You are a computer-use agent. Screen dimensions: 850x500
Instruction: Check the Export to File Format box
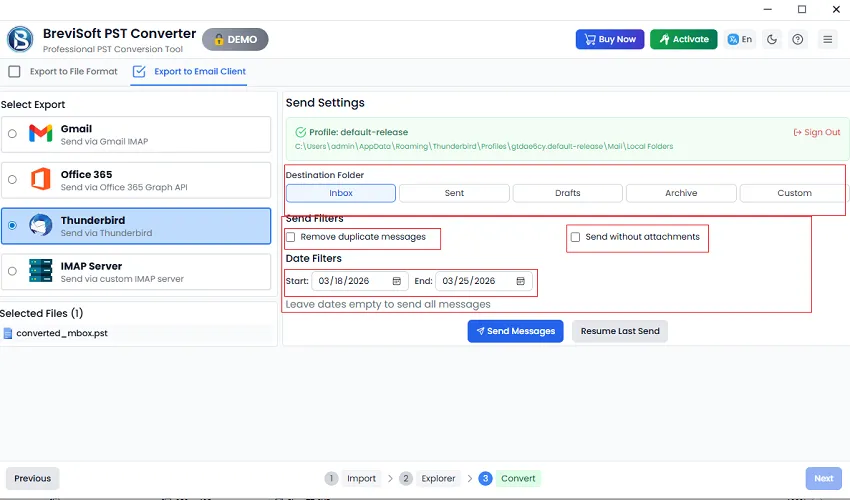pos(15,72)
